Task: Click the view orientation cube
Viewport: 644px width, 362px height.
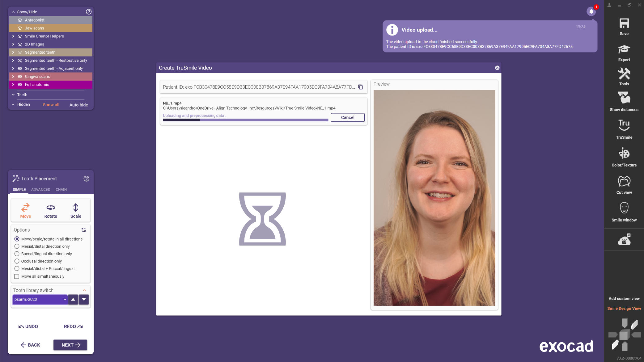Action: (x=624, y=335)
